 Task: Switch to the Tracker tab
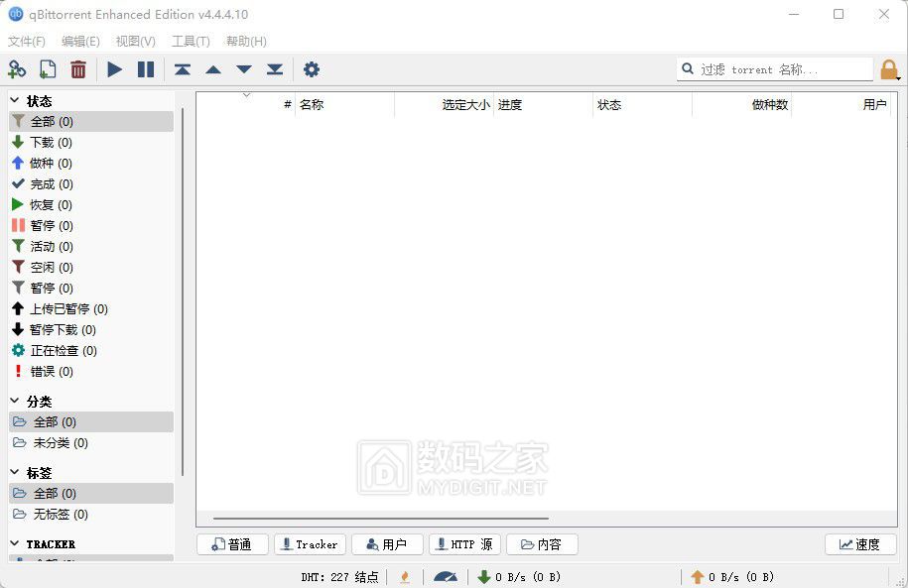309,543
